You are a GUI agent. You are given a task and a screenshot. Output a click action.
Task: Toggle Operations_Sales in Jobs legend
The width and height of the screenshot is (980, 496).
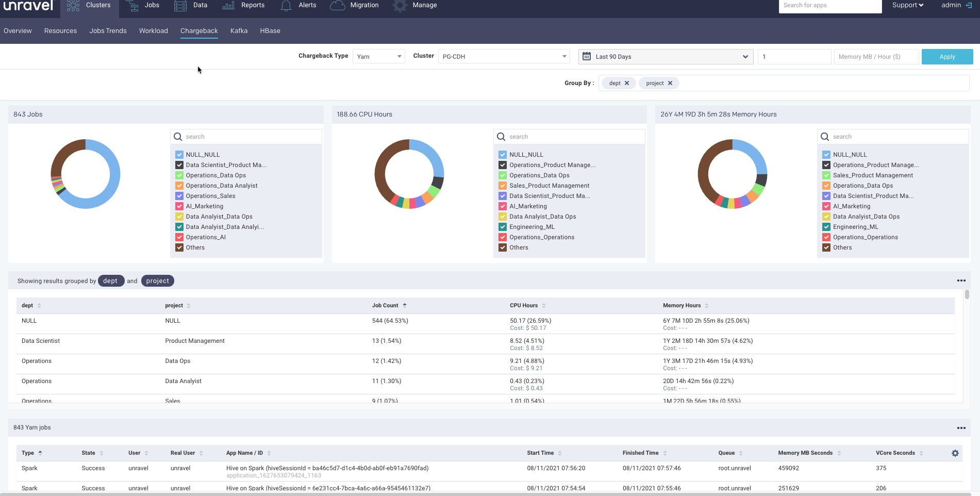click(x=179, y=196)
